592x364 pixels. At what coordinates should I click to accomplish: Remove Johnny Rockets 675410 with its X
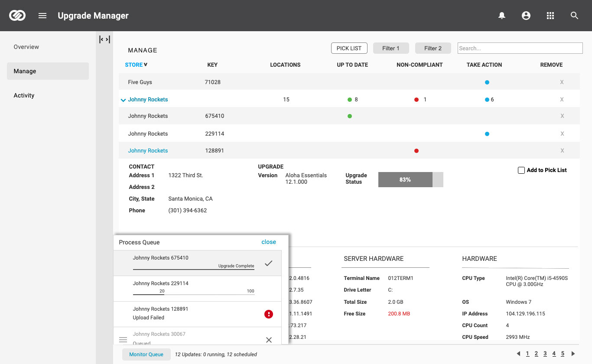tap(562, 116)
